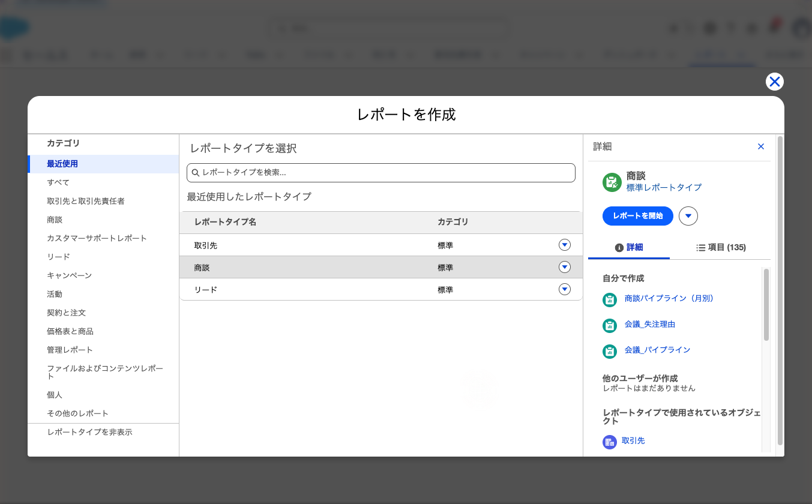This screenshot has width=812, height=504.
Task: Click the search magnifier icon in search box
Action: 196,173
